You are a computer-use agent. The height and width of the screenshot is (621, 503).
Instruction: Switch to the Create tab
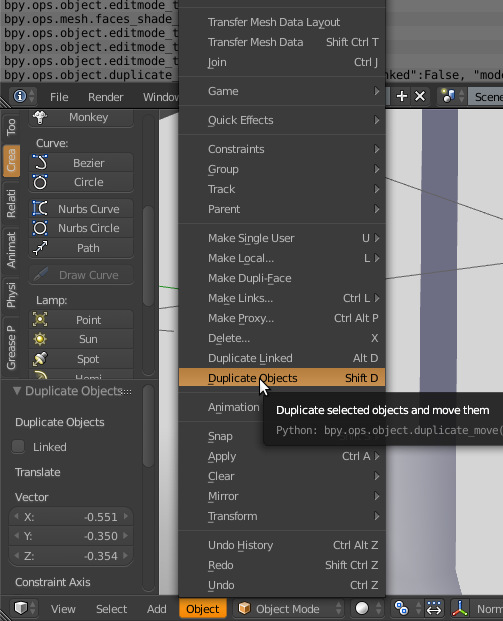11,160
